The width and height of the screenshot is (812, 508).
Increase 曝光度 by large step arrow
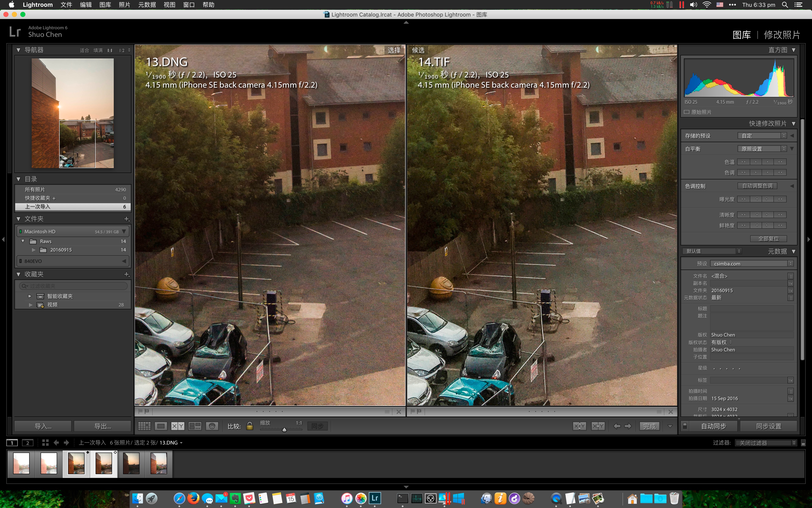tap(780, 199)
